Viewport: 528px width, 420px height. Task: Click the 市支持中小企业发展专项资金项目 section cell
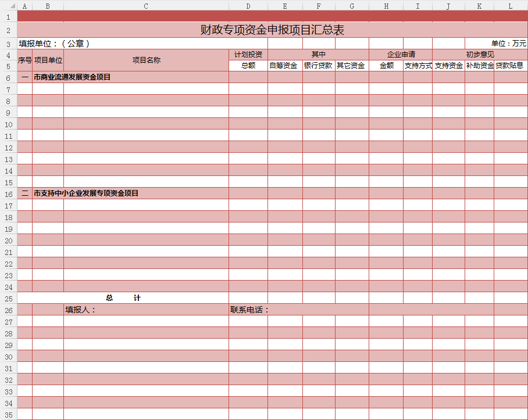pos(86,193)
